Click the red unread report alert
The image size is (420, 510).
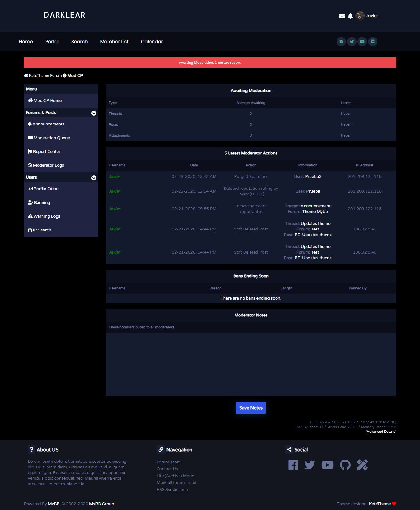[210, 63]
